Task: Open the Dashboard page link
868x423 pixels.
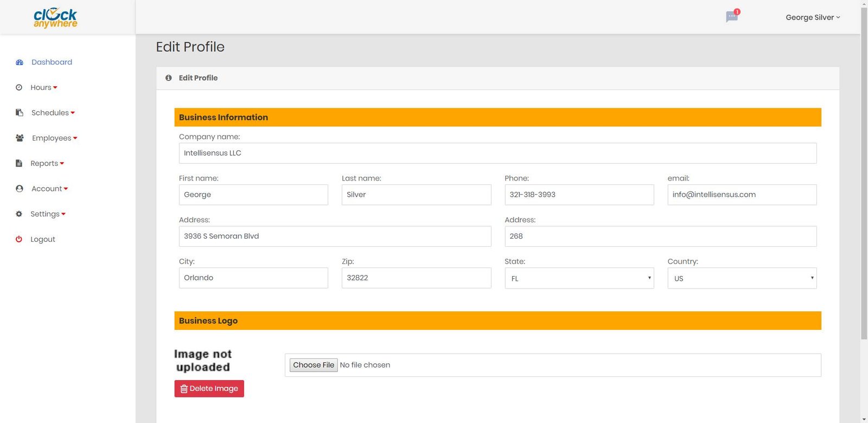Action: (x=52, y=62)
